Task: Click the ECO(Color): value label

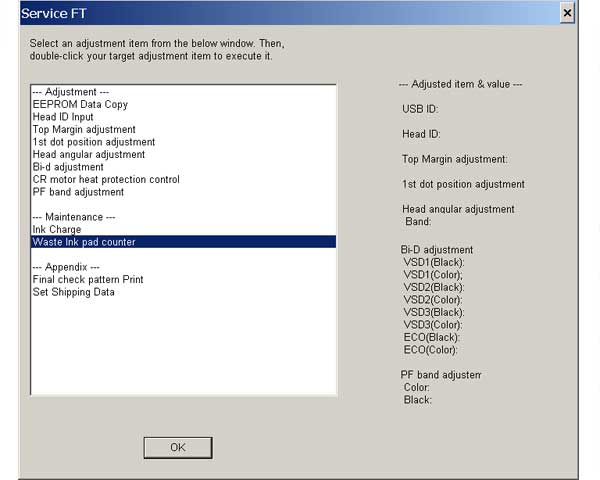Action: coord(431,350)
